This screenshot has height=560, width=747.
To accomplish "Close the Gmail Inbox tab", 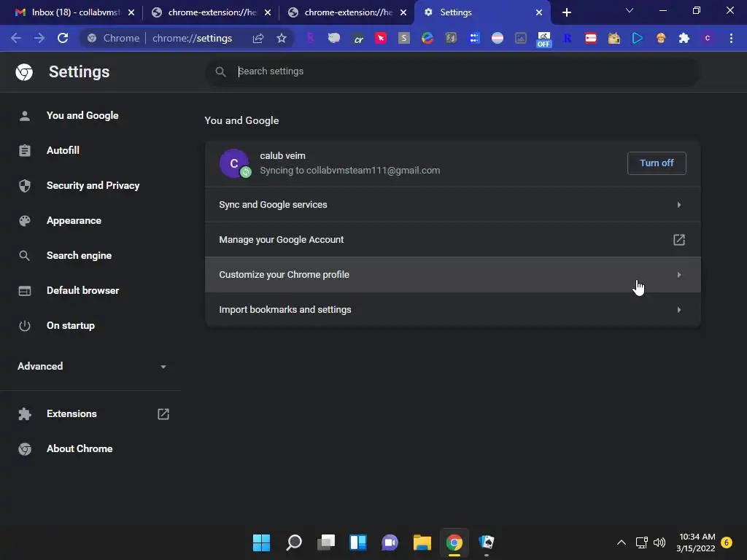I will [x=131, y=12].
